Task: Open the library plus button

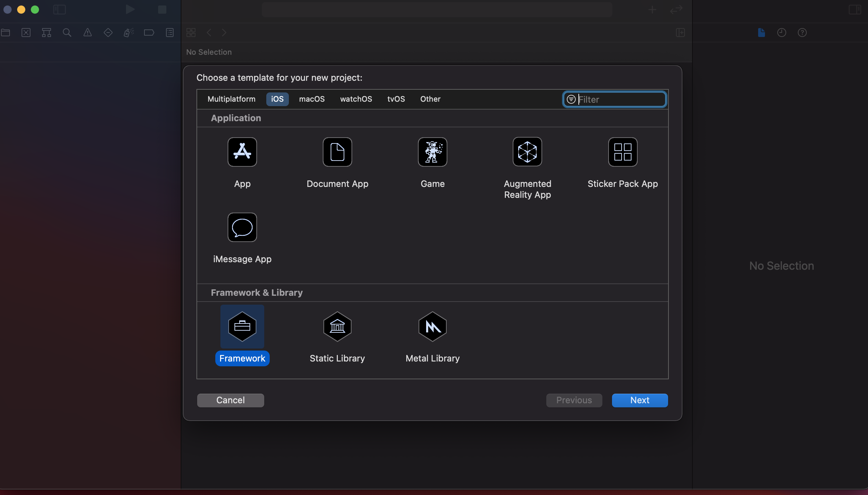Action: 652,9
